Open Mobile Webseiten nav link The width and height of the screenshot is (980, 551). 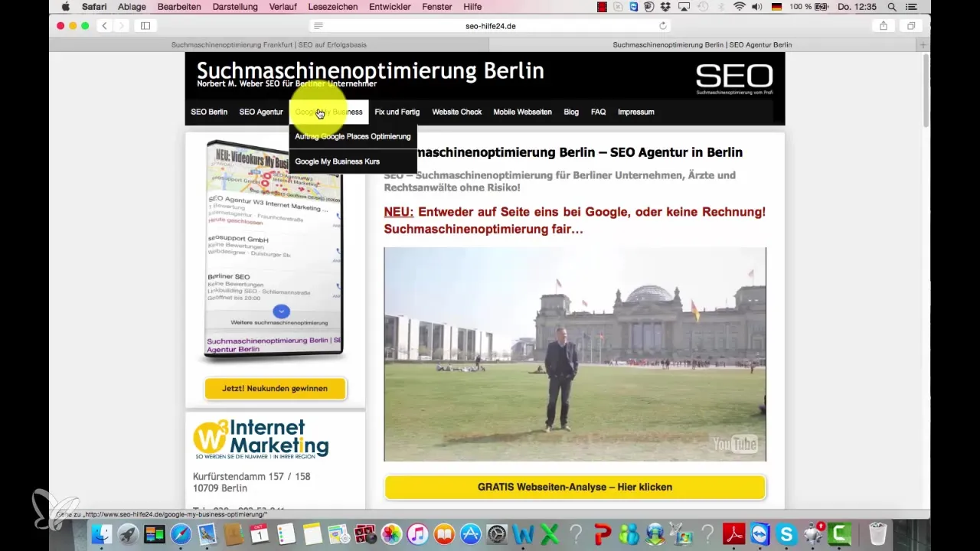pos(522,112)
